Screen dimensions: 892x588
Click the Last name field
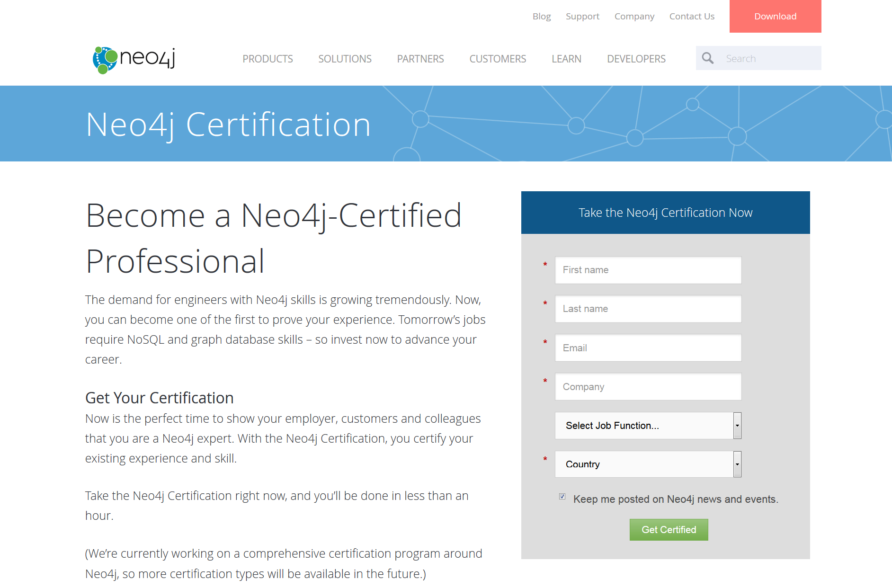[x=648, y=309]
